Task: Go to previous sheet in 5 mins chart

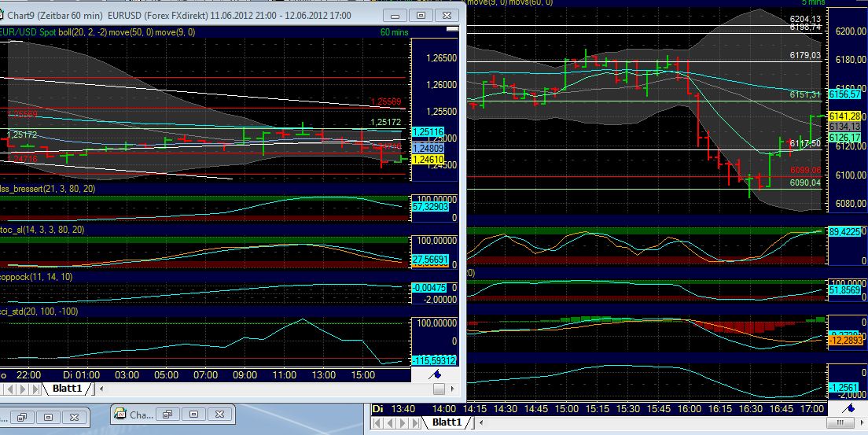Action: pos(389,423)
